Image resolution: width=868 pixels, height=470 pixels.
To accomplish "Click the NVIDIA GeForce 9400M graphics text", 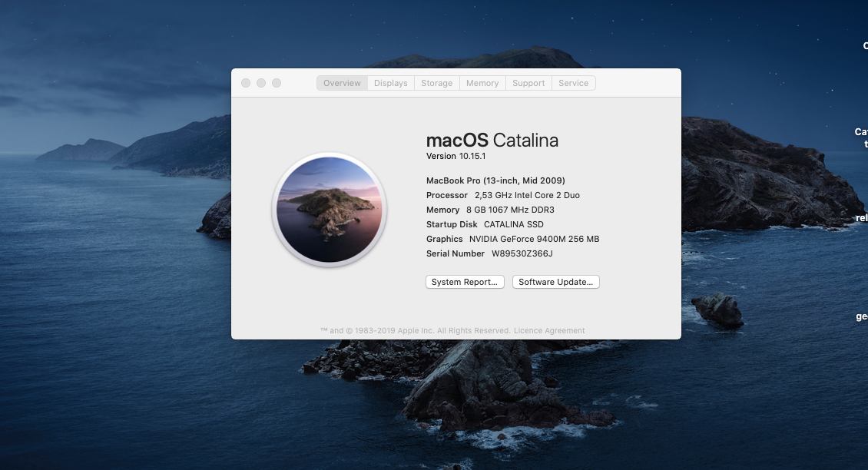I will 534,239.
